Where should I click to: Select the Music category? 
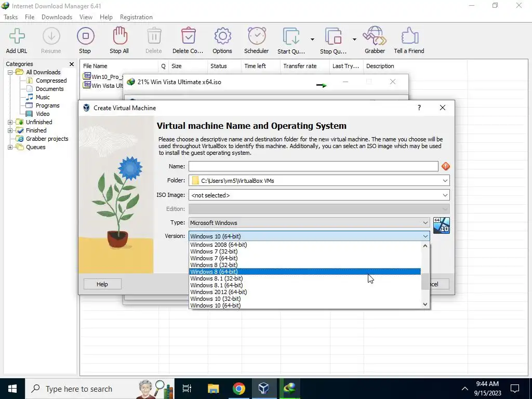pyautogui.click(x=43, y=97)
